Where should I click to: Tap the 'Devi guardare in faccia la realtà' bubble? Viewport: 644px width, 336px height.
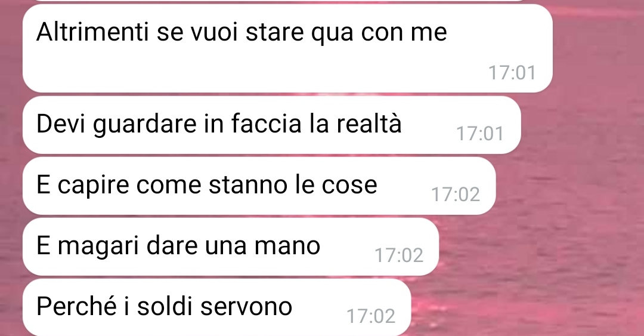pyautogui.click(x=271, y=125)
